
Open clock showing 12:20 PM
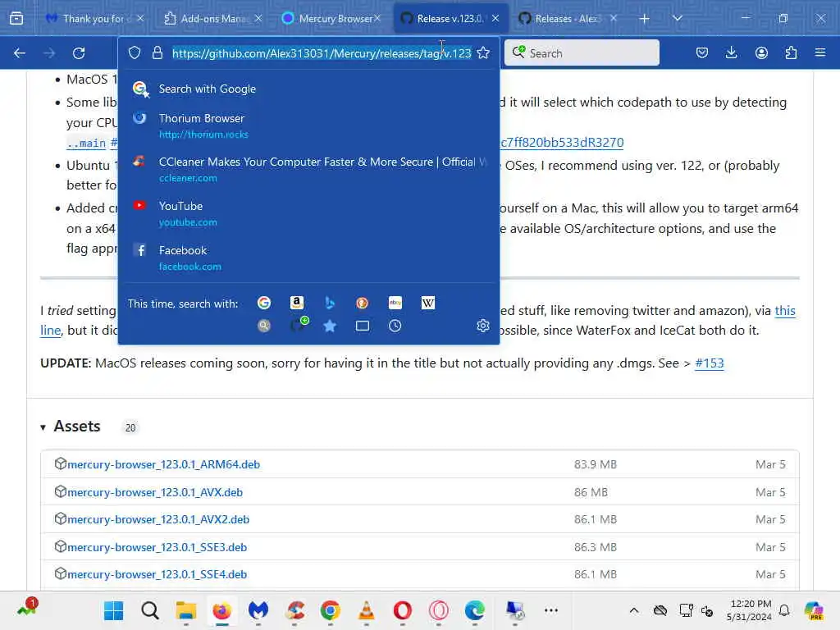pyautogui.click(x=750, y=610)
